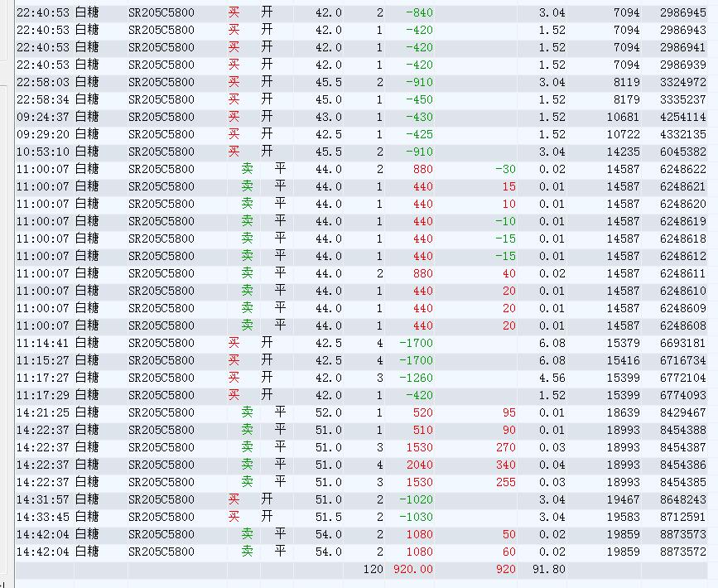Select the 2040 amount cell

tap(419, 465)
